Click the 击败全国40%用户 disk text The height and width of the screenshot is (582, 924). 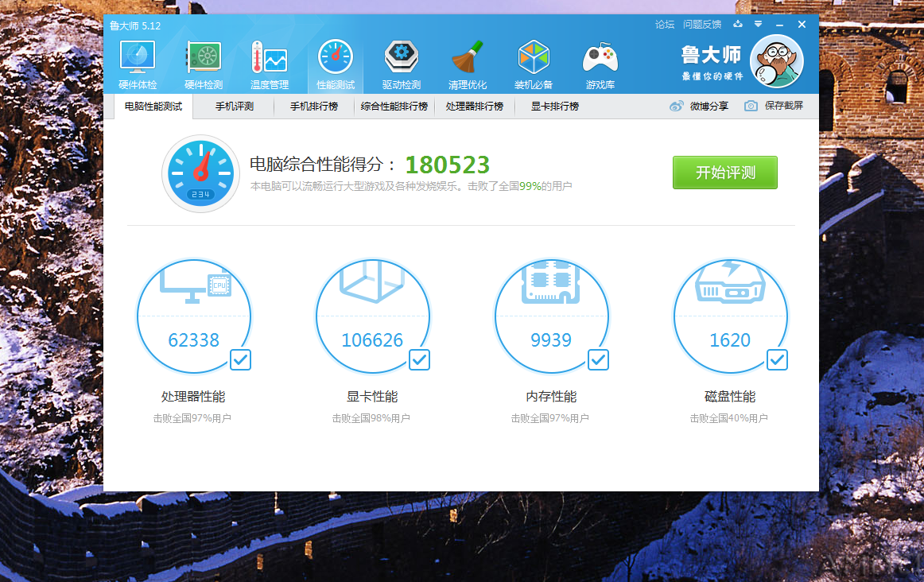pos(729,418)
